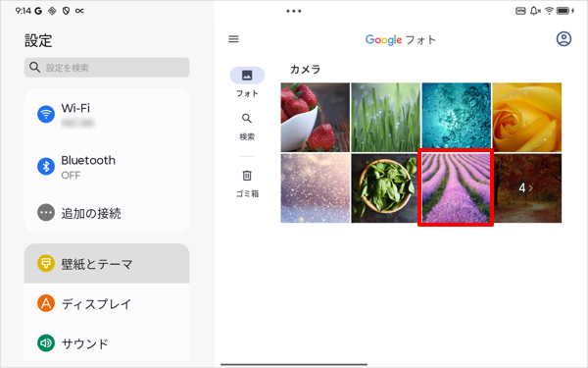The height and width of the screenshot is (368, 588).
Task: Open ディスプレイ display settings
Action: 107,303
